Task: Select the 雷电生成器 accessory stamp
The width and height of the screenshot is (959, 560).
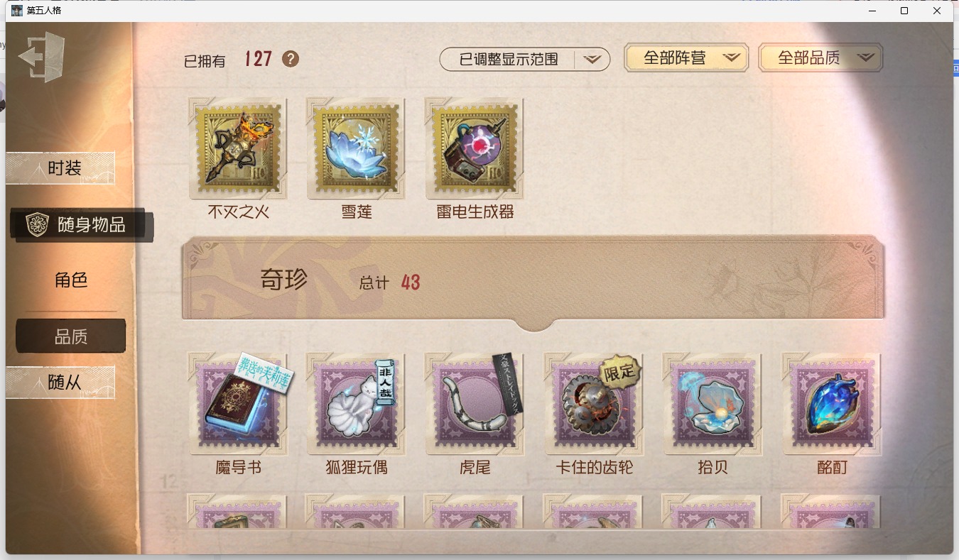Action: point(475,149)
